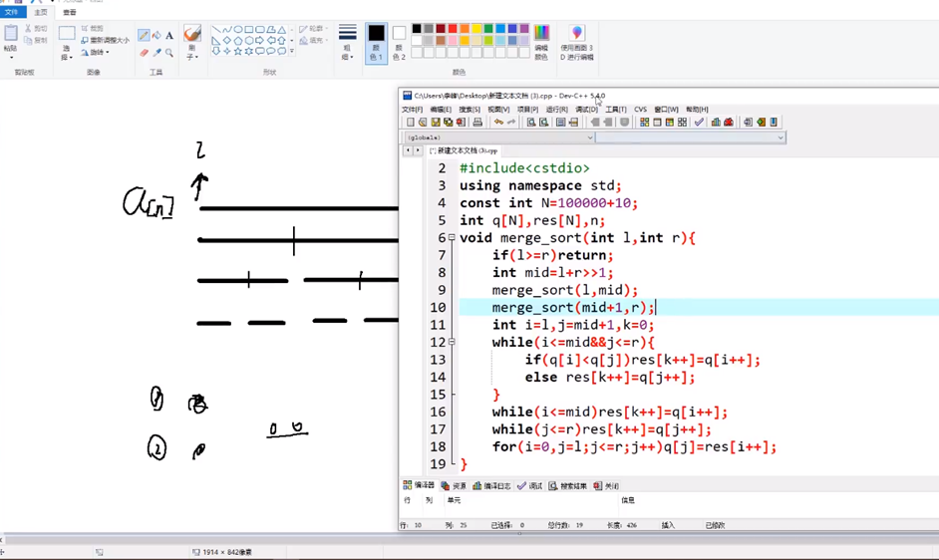Open the Run [R] menu in Dev-C++
The height and width of the screenshot is (560, 939).
pyautogui.click(x=557, y=110)
